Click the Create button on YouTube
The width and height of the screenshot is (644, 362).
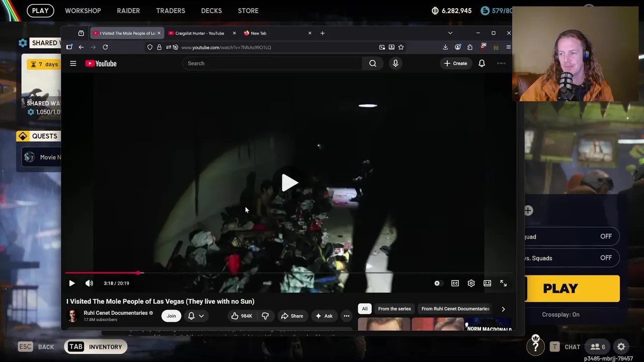455,63
